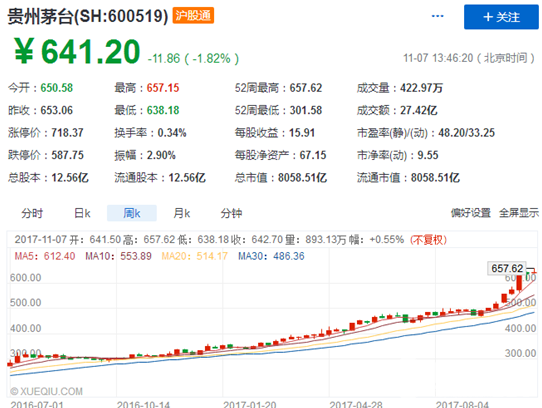This screenshot has width=542, height=408.
Task: Switch to the 月k chart tab
Action: 182,213
